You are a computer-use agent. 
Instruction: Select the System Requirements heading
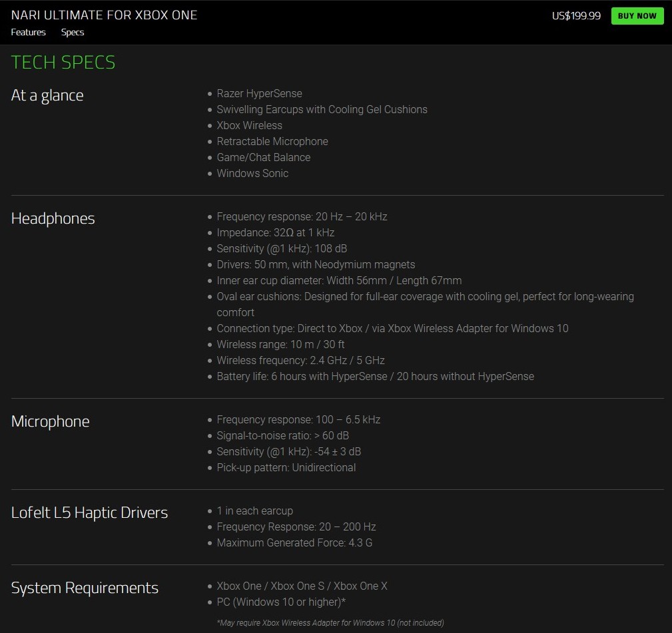(x=85, y=588)
